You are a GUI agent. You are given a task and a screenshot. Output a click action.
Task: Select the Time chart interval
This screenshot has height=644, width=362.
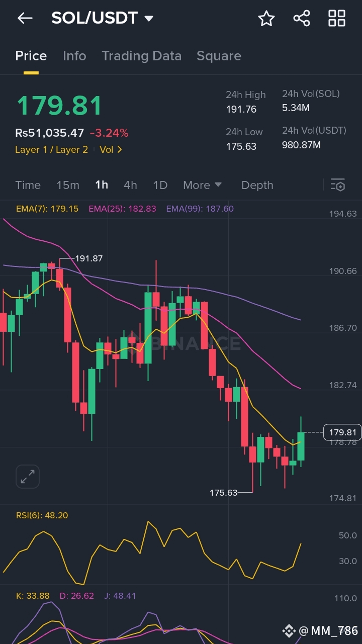(28, 185)
